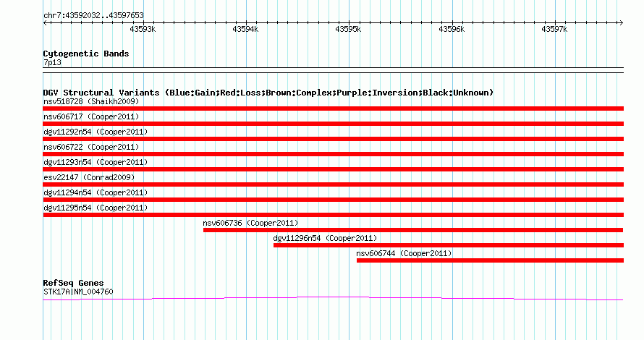
Task: Click red bar below dgv11296n54 label
Action: coord(449,245)
